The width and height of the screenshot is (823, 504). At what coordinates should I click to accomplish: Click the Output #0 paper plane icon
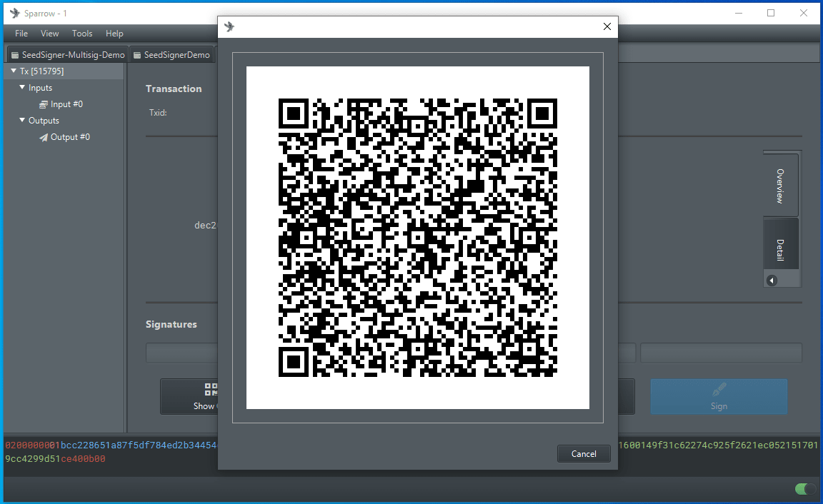(44, 137)
